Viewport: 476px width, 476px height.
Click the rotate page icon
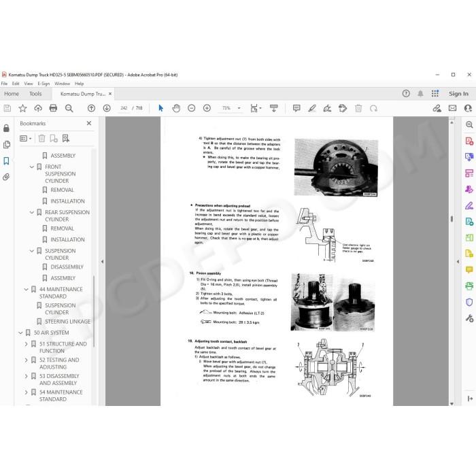click(373, 108)
